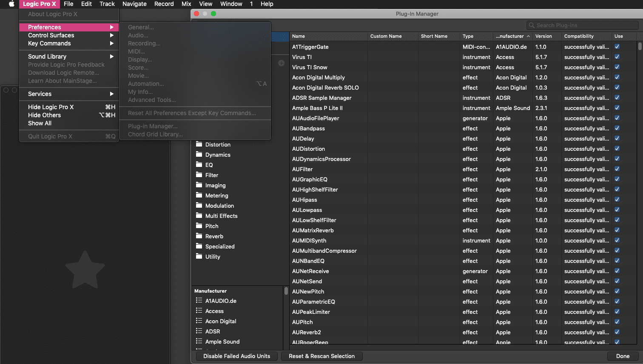Click the Ample Sound manufacturer list icon

point(199,341)
